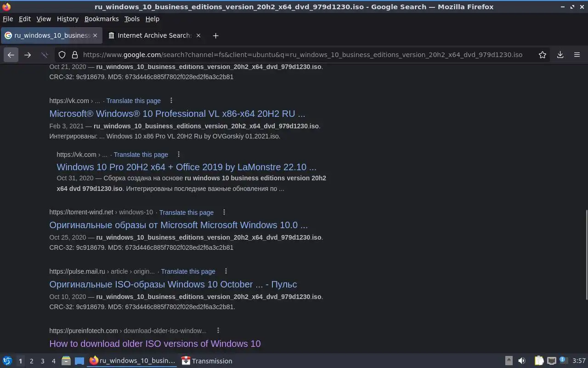Switch to workspace 3

42,361
